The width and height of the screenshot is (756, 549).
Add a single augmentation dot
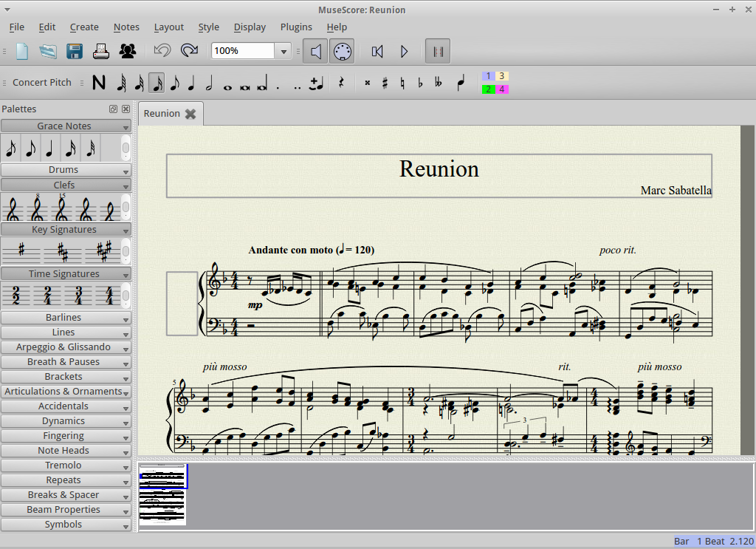point(278,87)
